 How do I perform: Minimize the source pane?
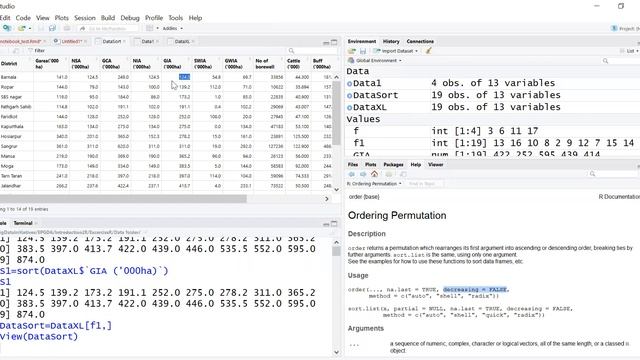point(326,42)
